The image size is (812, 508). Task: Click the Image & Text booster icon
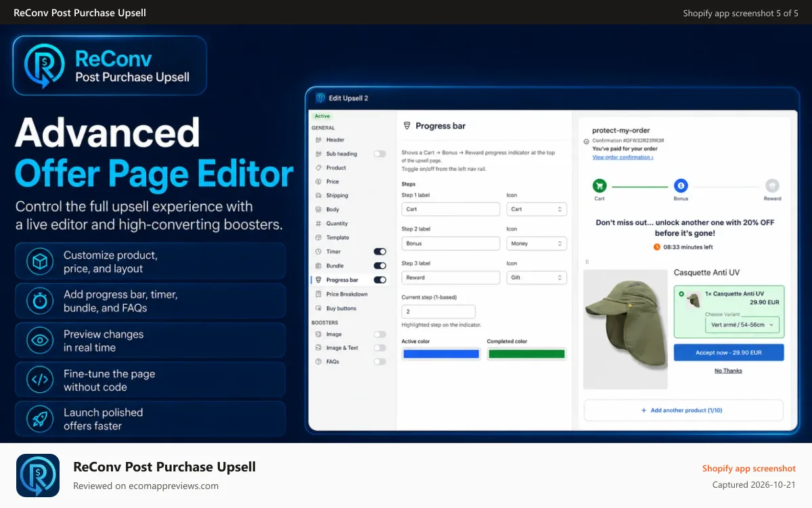tap(318, 348)
